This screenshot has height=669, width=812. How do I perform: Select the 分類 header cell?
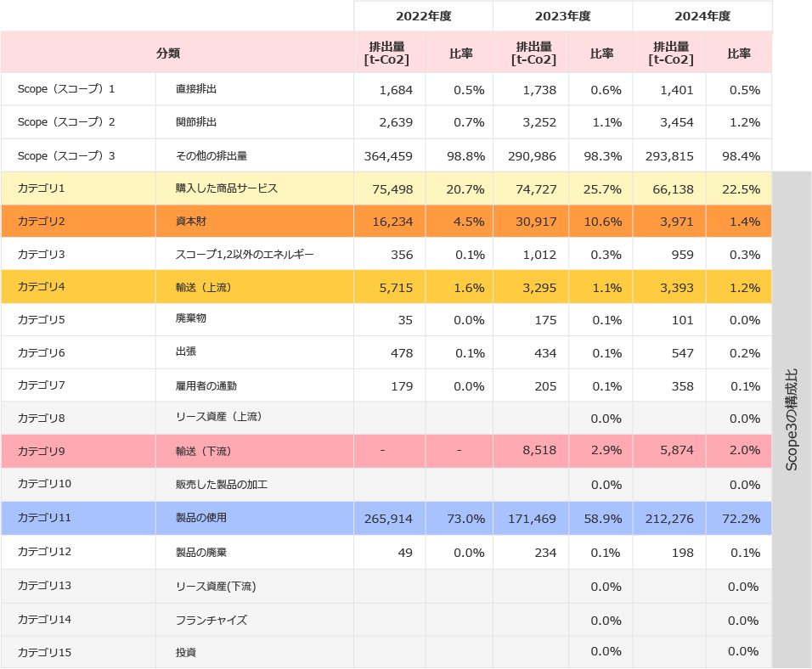[168, 53]
